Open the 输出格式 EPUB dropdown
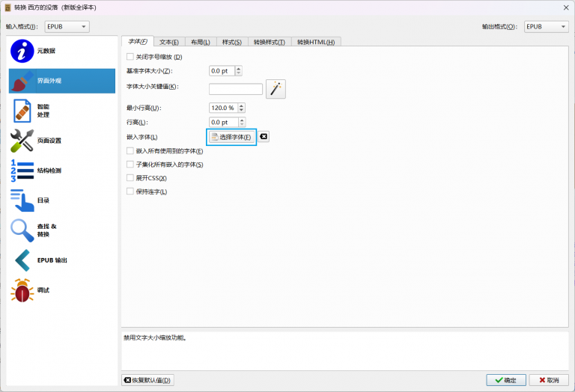The width and height of the screenshot is (575, 392). click(546, 27)
